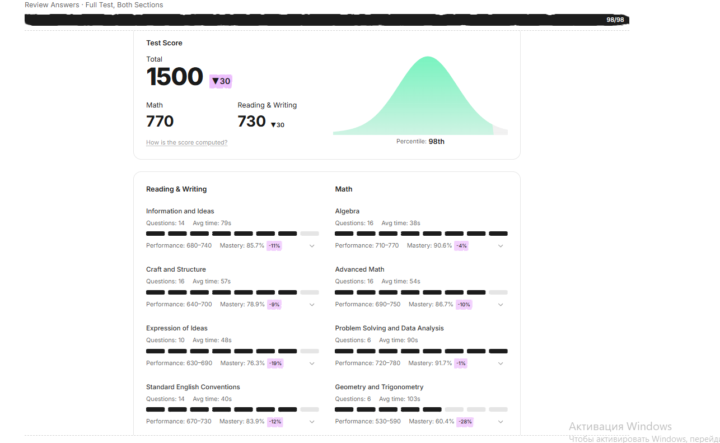
Task: Click the Reading & Writing score drop indicator
Action: [277, 125]
